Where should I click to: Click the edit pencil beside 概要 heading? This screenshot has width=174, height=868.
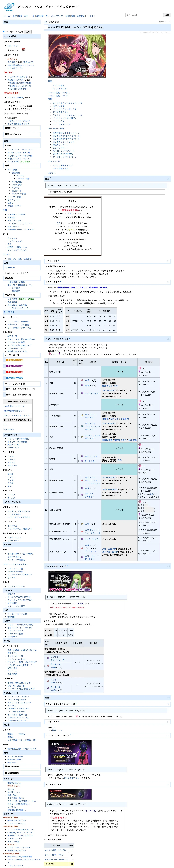(x=50, y=178)
